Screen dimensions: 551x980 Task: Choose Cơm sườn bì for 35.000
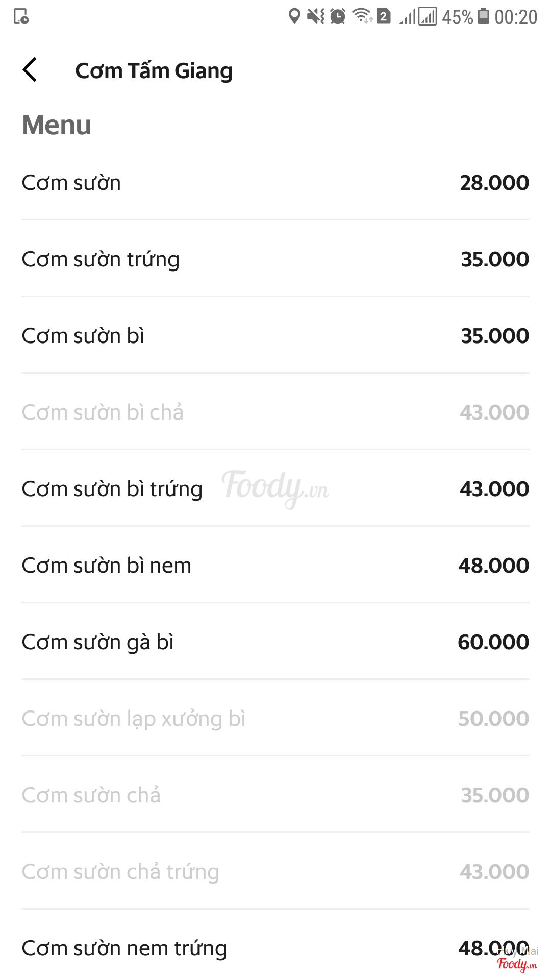pos(83,336)
